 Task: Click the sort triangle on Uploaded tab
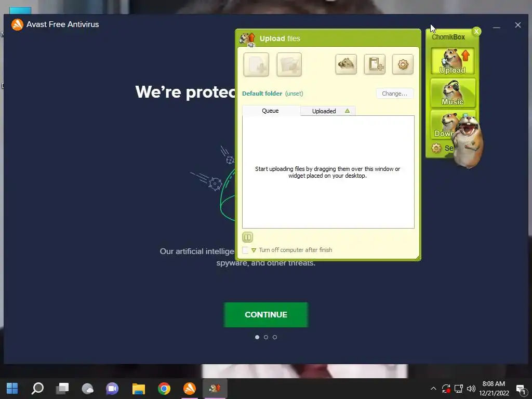(x=347, y=111)
